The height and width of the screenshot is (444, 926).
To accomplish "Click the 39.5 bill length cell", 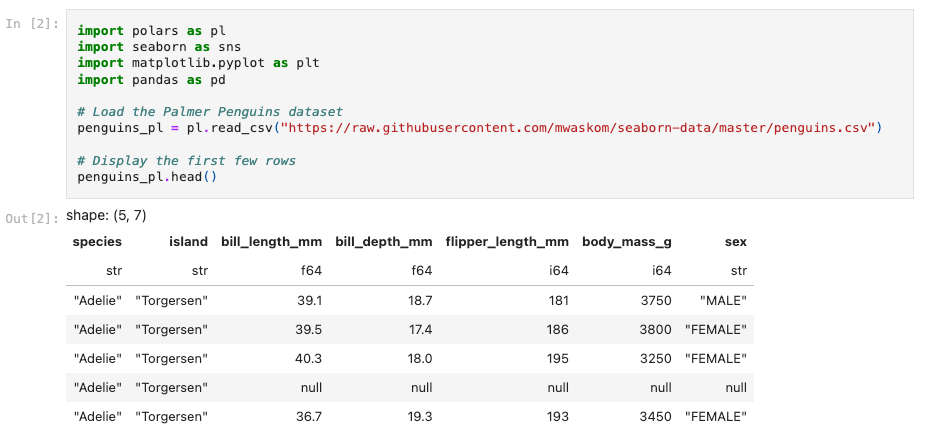I will coord(309,329).
